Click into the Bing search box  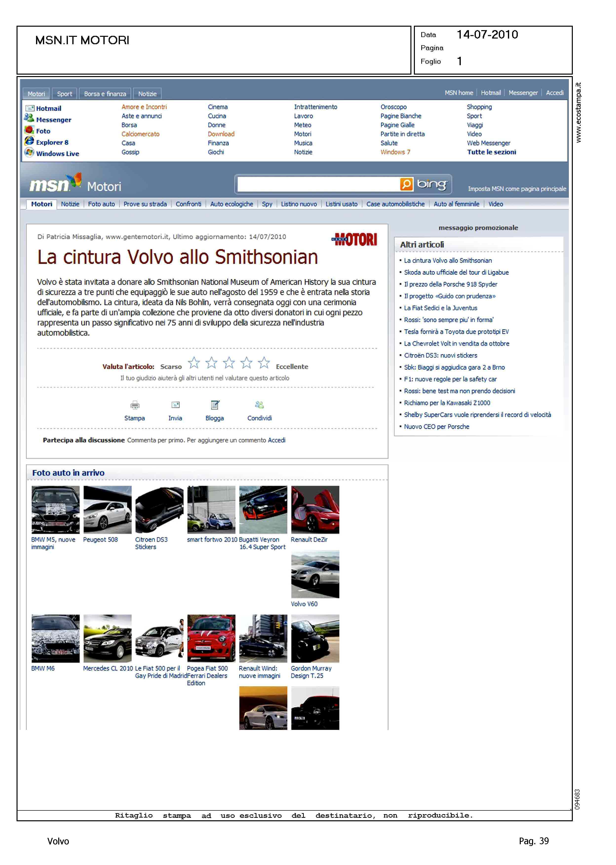pyautogui.click(x=318, y=185)
